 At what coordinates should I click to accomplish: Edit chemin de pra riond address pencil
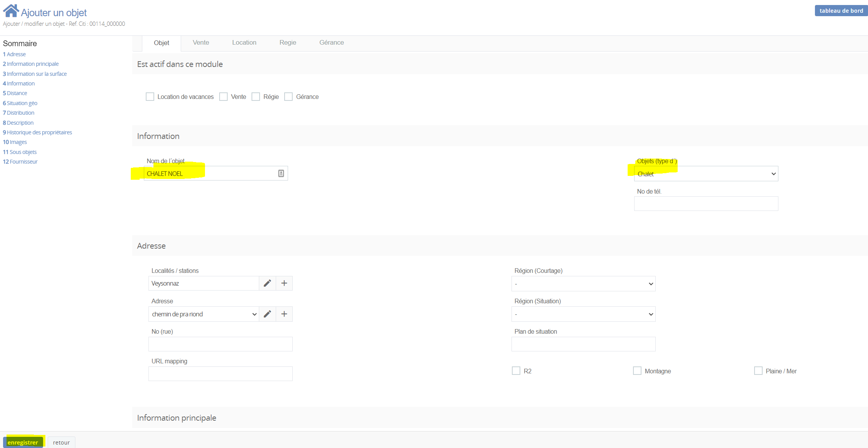point(267,314)
